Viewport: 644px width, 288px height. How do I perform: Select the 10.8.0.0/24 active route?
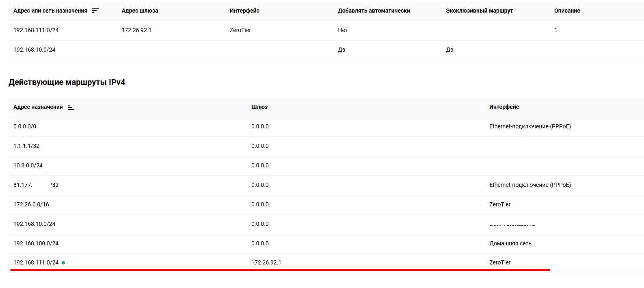click(x=28, y=165)
